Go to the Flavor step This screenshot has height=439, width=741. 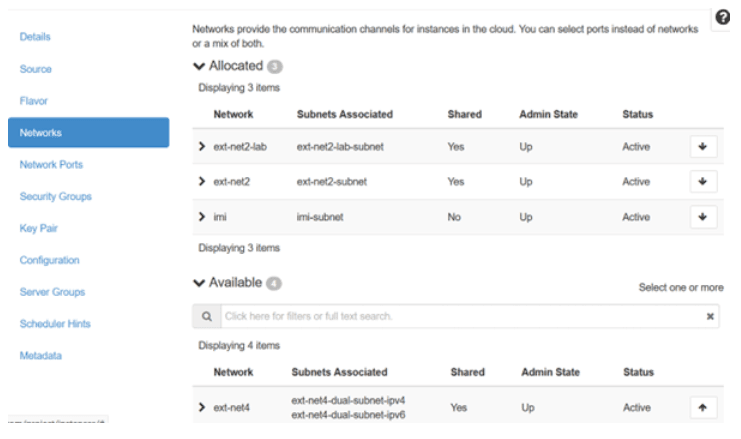(34, 101)
